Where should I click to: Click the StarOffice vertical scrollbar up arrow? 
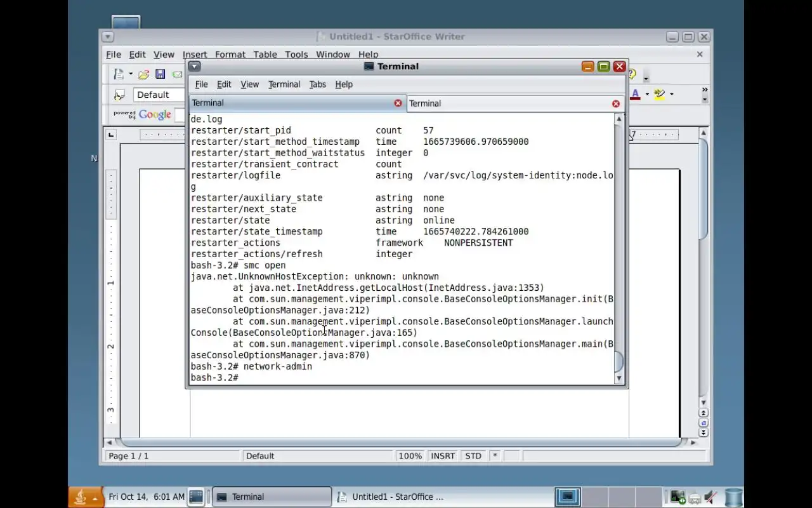click(703, 133)
